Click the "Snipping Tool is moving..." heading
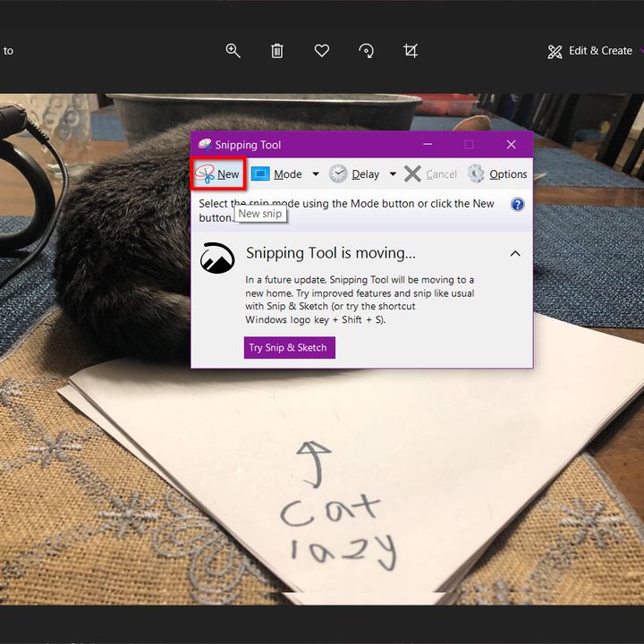 331,253
